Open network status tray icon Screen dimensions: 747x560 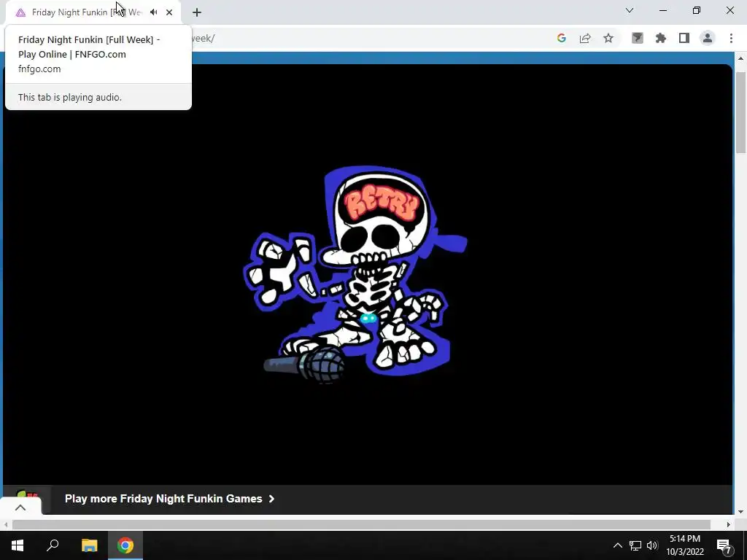click(x=635, y=545)
